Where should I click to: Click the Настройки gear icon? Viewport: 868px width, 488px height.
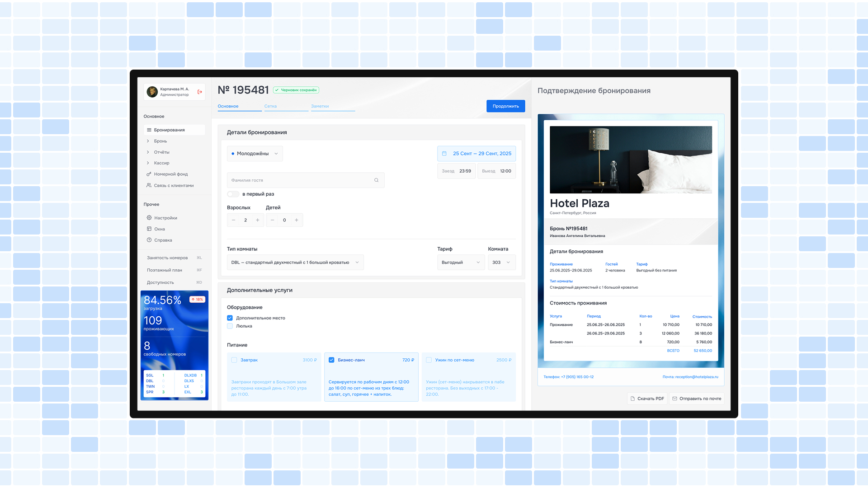click(149, 218)
